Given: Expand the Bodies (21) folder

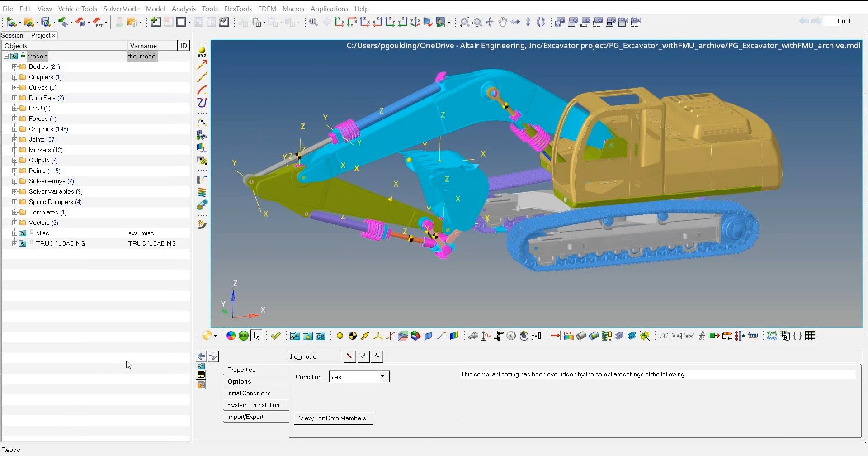Looking at the screenshot, I should [14, 66].
